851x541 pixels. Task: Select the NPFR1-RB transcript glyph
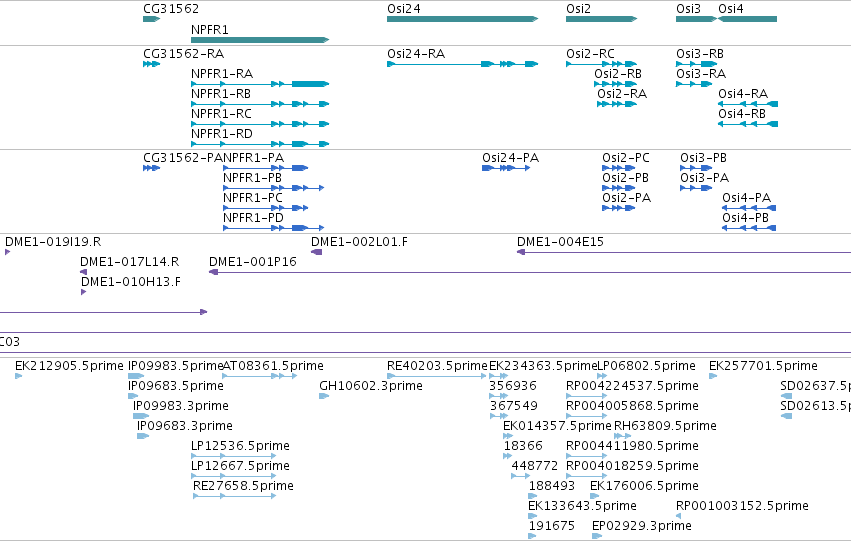pyautogui.click(x=260, y=104)
